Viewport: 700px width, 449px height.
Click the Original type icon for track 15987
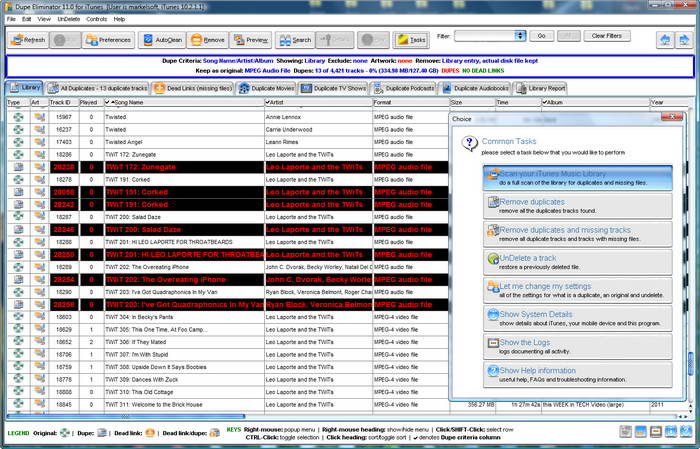point(18,117)
